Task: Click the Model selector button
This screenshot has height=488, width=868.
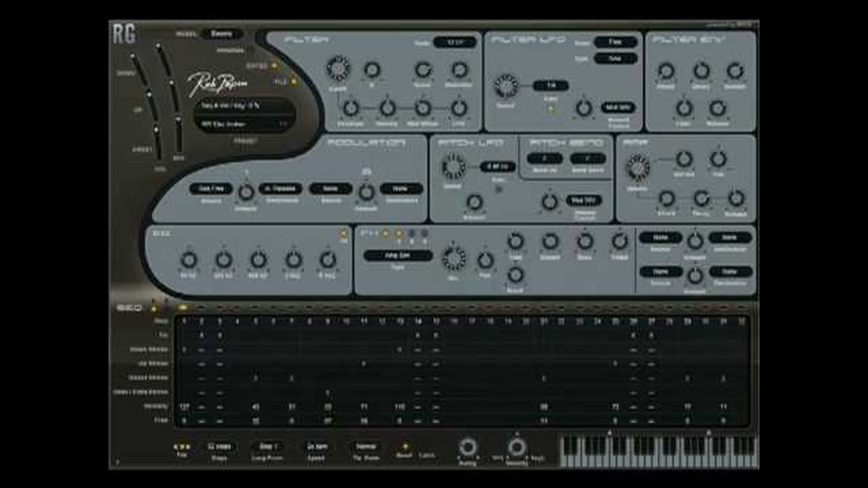Action: [x=221, y=34]
